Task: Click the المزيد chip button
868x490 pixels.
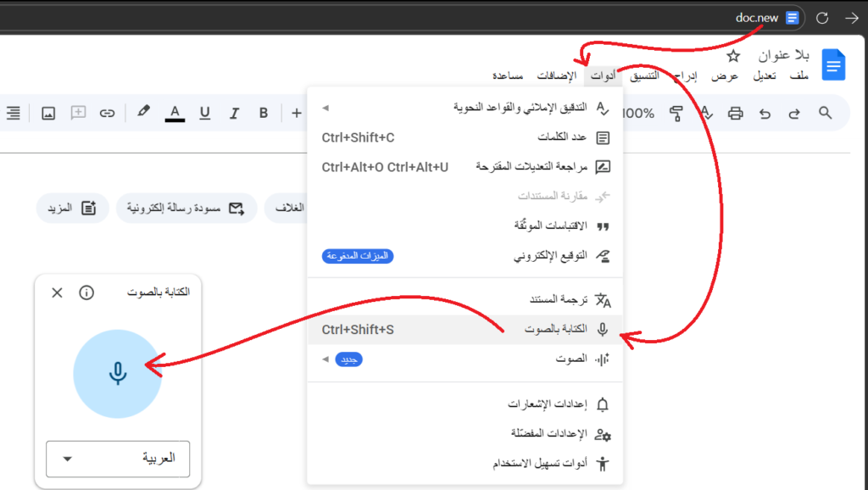Action: pos(72,208)
